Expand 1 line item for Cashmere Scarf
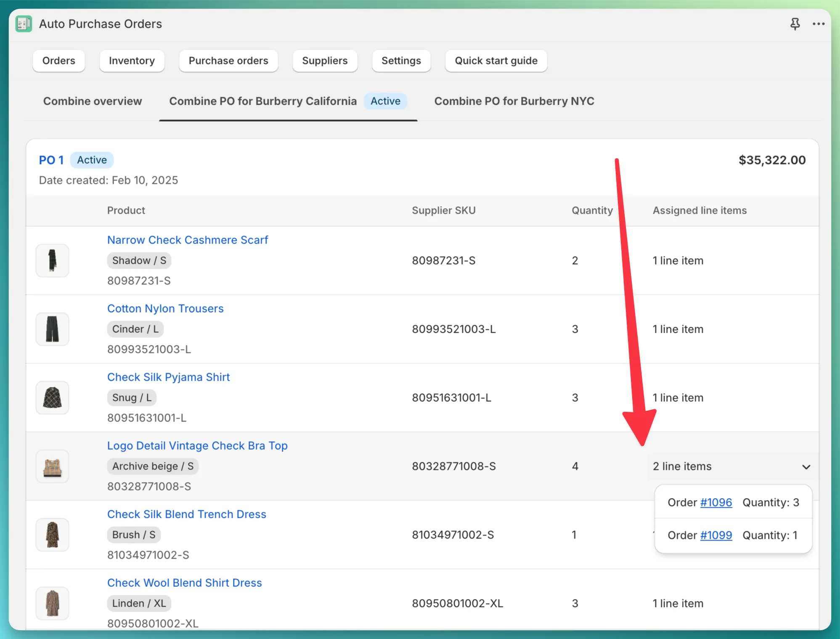This screenshot has height=639, width=840. coord(678,261)
